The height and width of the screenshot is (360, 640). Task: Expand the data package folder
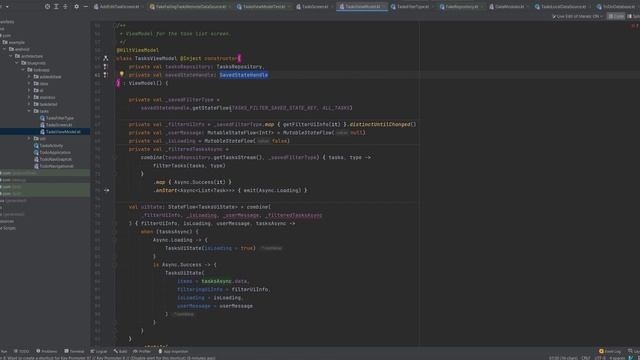pos(29,84)
